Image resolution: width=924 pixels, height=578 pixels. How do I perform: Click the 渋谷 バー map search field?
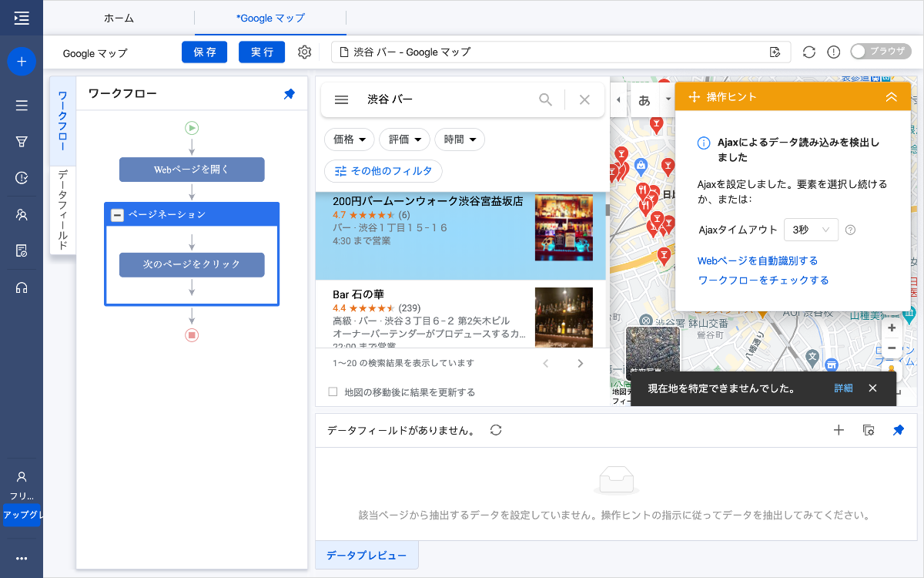coord(447,99)
